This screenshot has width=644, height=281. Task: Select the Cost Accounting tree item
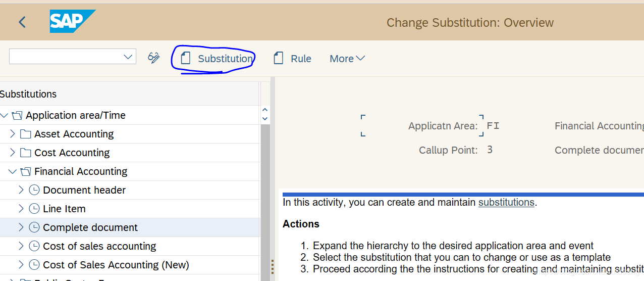[72, 153]
